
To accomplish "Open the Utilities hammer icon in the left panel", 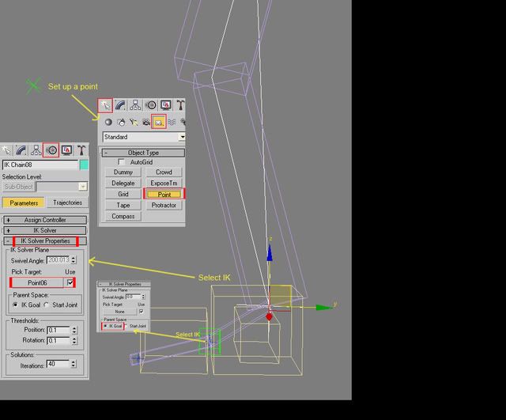I will (x=81, y=149).
